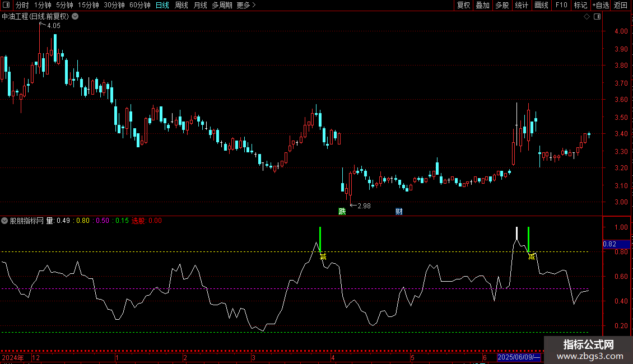This screenshot has width=633, height=364.
Task: Click the diamond icon on the main chart
Action: coord(587,17)
